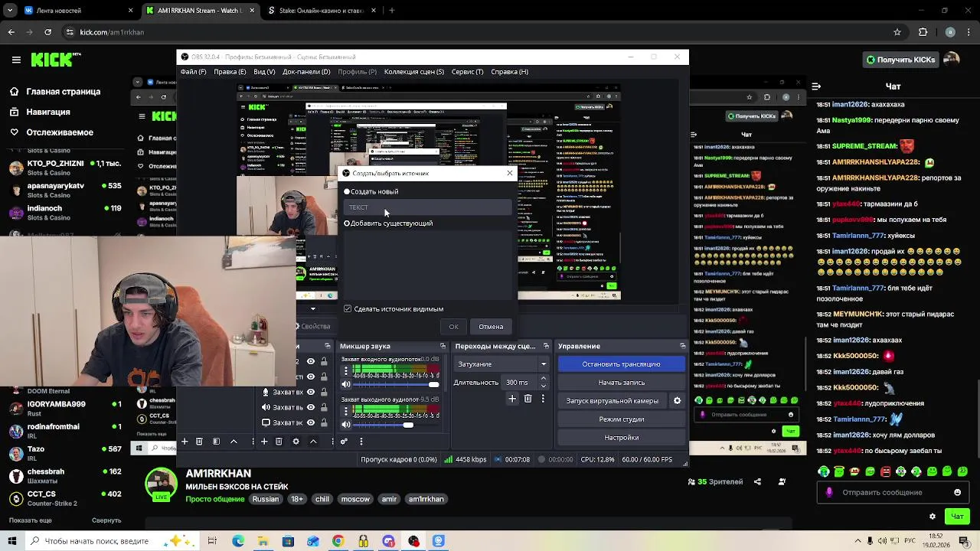Open OBS Файл menu
The height and width of the screenshot is (551, 980).
[x=193, y=72]
